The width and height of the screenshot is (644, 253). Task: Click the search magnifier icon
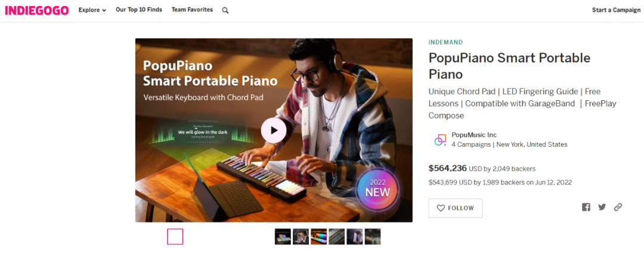(x=225, y=11)
